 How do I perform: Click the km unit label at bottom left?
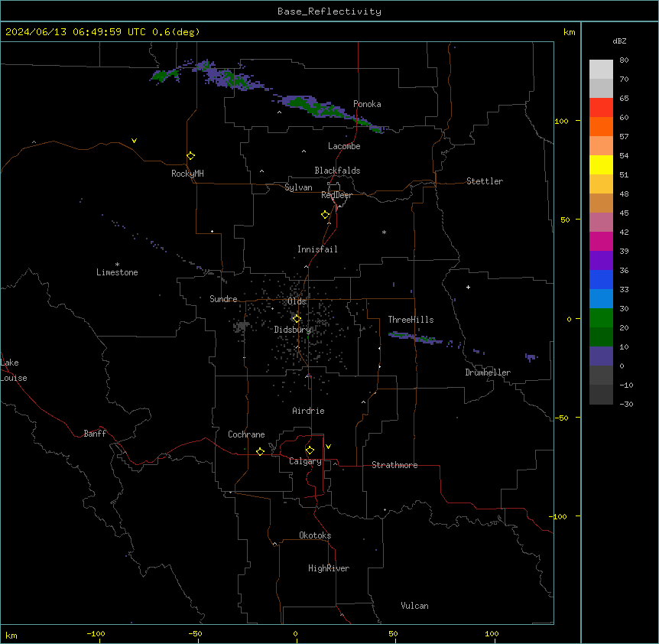tap(11, 636)
